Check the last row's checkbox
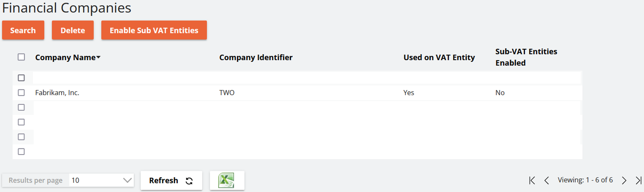Screen dimensions: 644x192 pyautogui.click(x=21, y=152)
